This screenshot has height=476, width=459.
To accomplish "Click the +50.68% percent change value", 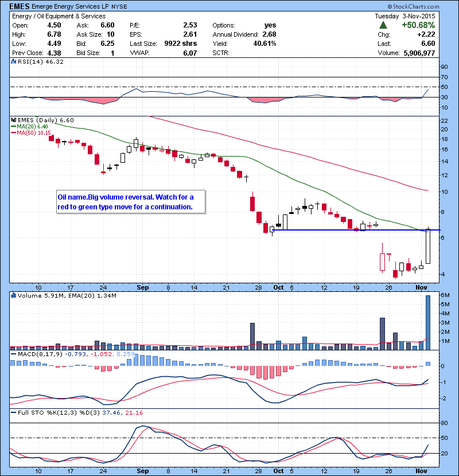I will tap(418, 25).
